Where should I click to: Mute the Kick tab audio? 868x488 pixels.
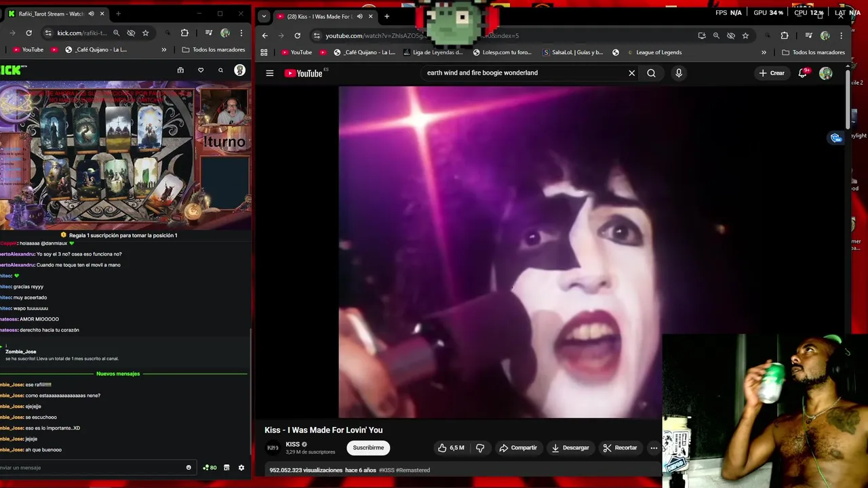(92, 14)
